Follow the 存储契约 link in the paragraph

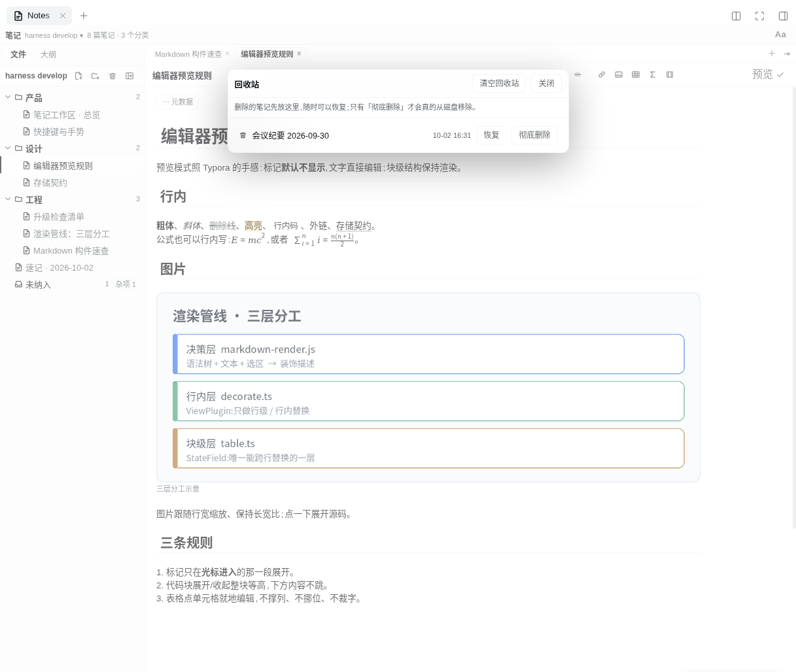354,226
